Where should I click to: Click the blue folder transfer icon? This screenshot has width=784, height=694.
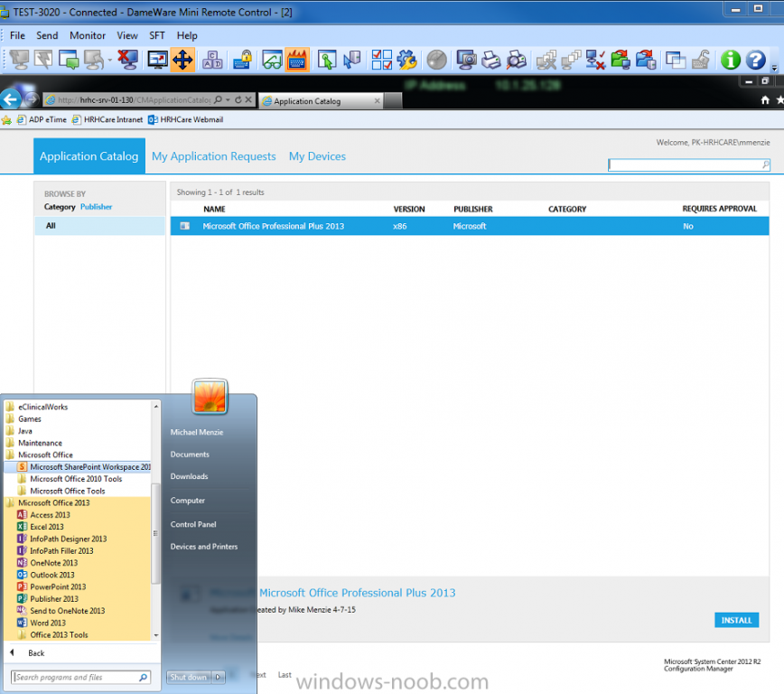(x=646, y=60)
